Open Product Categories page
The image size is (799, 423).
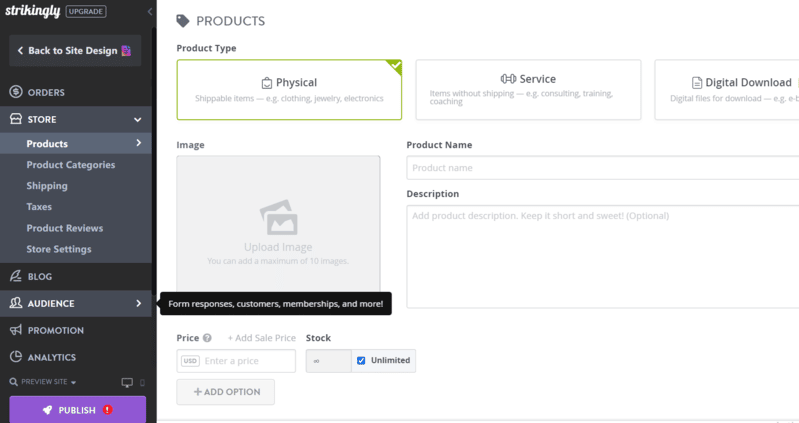pos(71,165)
